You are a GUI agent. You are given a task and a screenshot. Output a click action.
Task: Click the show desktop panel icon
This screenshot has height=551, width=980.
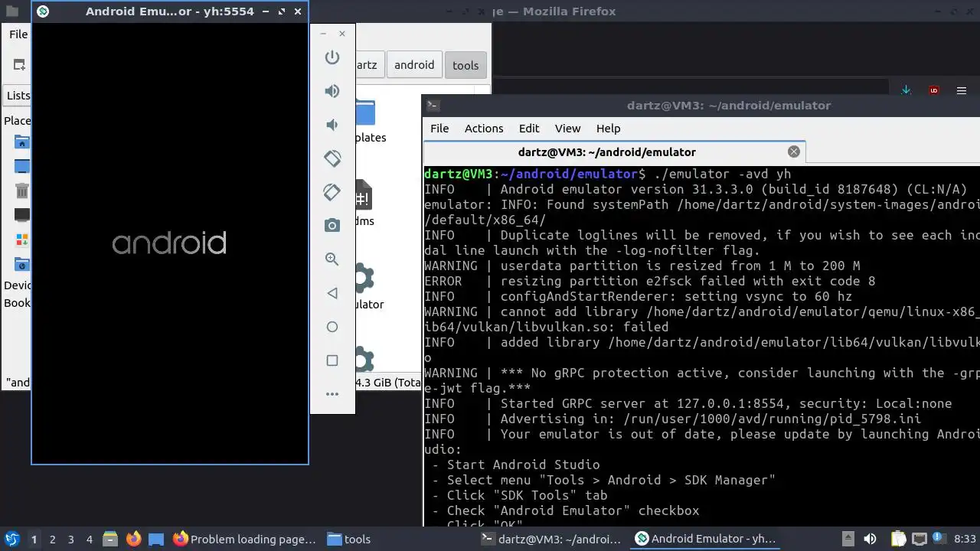[156, 539]
